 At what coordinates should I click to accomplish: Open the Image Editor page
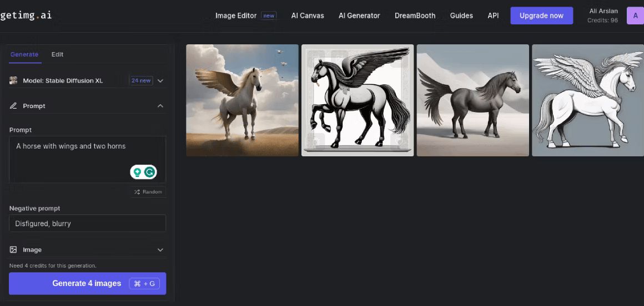[x=236, y=16]
